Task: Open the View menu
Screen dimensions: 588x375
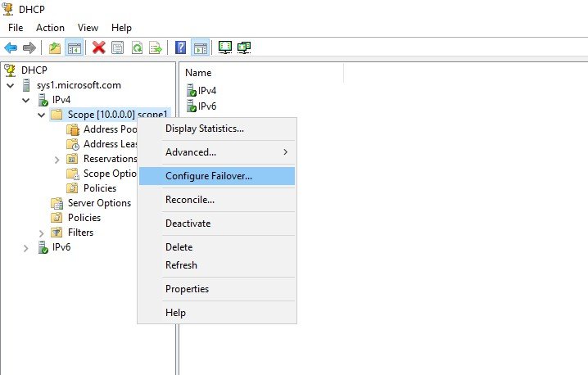Action: coord(88,28)
